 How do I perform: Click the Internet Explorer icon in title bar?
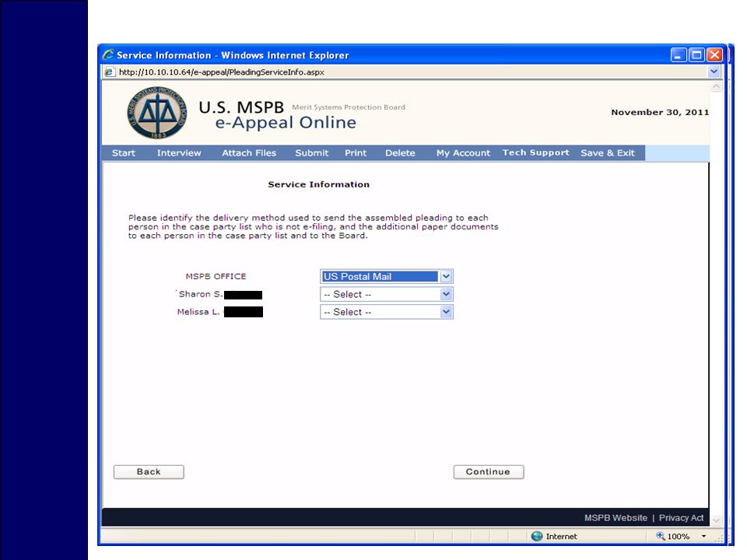[x=109, y=54]
